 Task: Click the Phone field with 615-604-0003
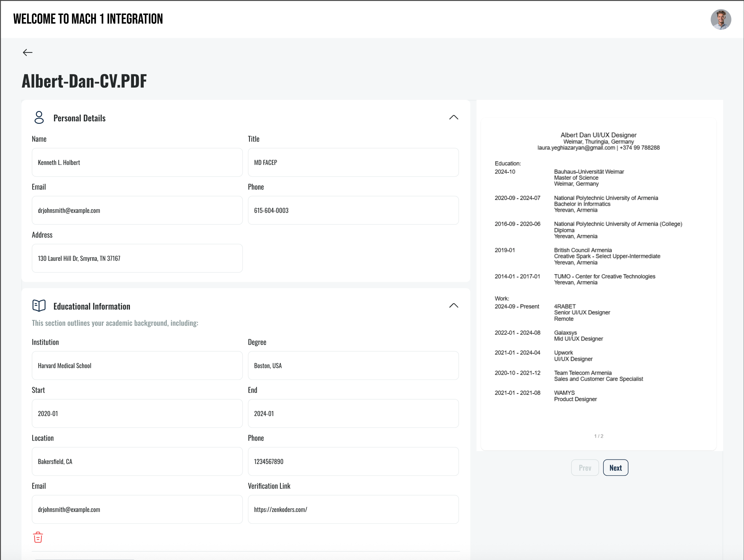[x=353, y=210]
